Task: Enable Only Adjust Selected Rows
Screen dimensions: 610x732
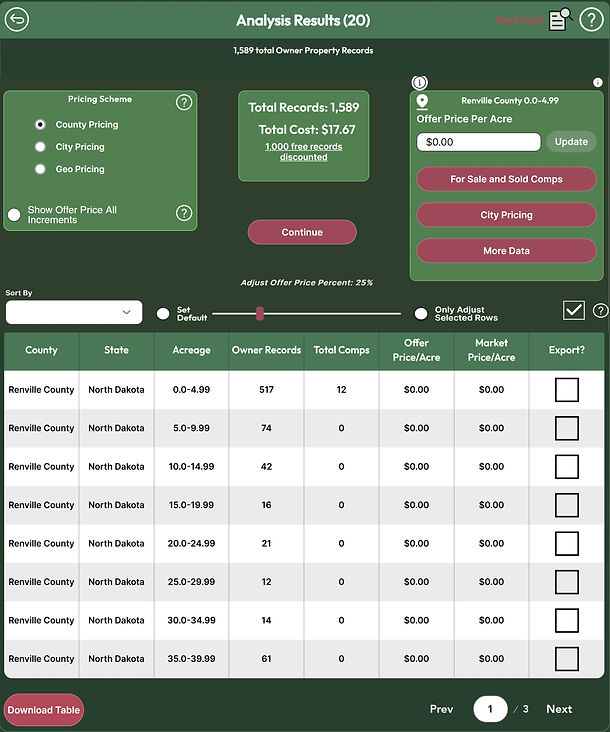Action: (x=421, y=314)
